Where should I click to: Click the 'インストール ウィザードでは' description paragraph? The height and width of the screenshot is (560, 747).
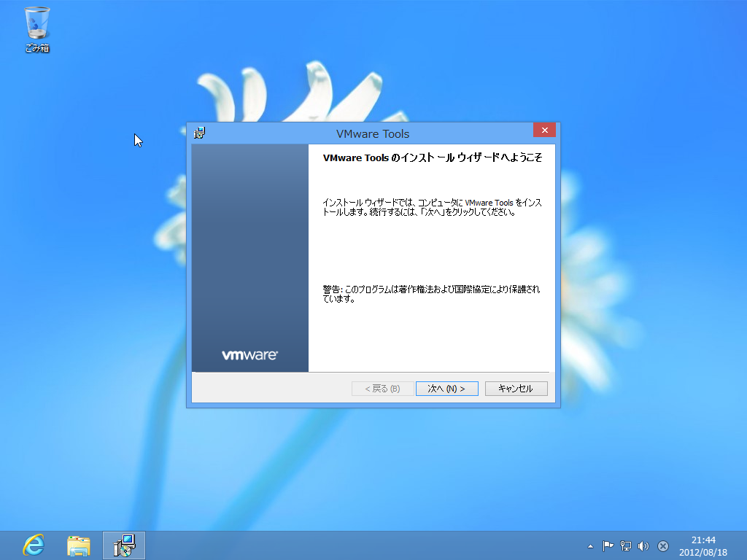[432, 207]
